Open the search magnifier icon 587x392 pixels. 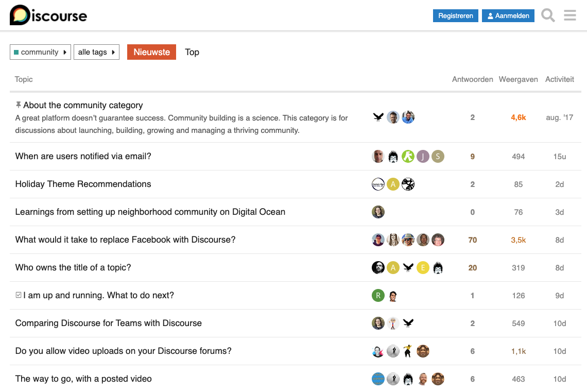pos(548,15)
